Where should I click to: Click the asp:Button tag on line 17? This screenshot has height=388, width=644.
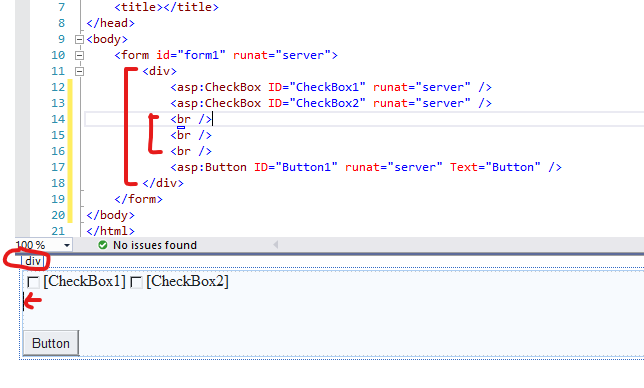click(209, 167)
